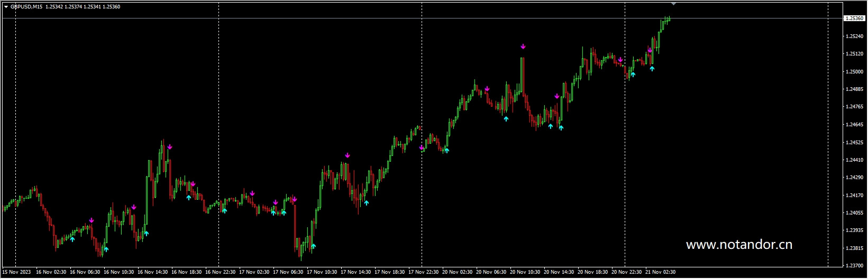Open the www.notandor.cn watermark link
This screenshot has height=279, width=868.
tap(739, 245)
